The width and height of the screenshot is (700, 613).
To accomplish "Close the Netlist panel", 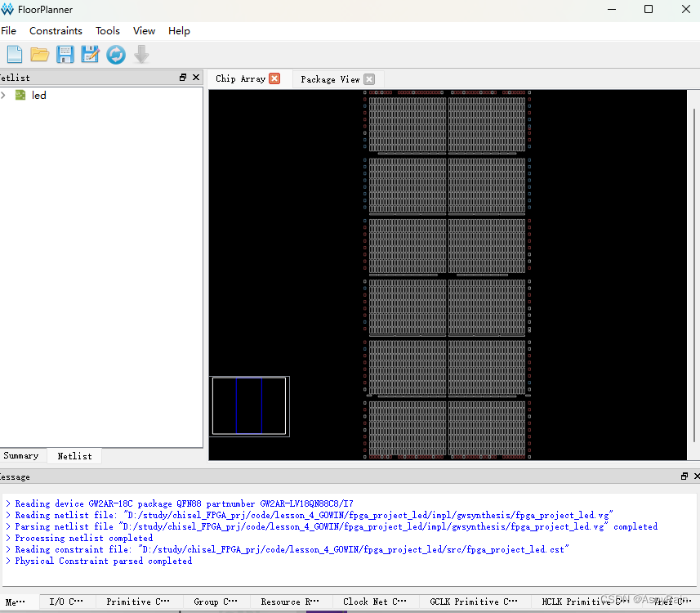I will (x=196, y=78).
